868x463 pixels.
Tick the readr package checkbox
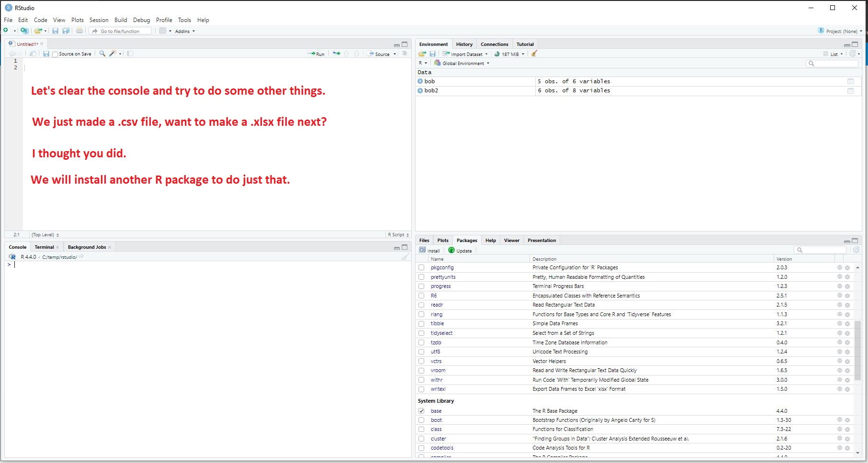[x=421, y=305]
